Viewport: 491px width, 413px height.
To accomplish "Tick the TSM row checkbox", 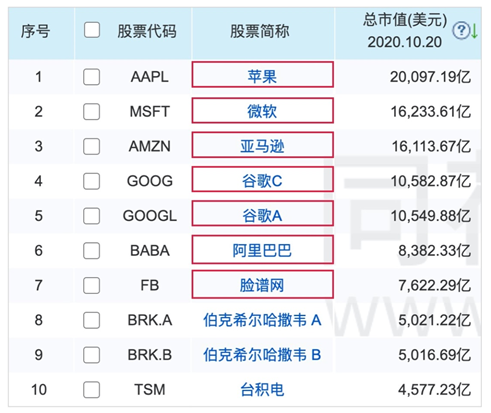I will pos(92,389).
